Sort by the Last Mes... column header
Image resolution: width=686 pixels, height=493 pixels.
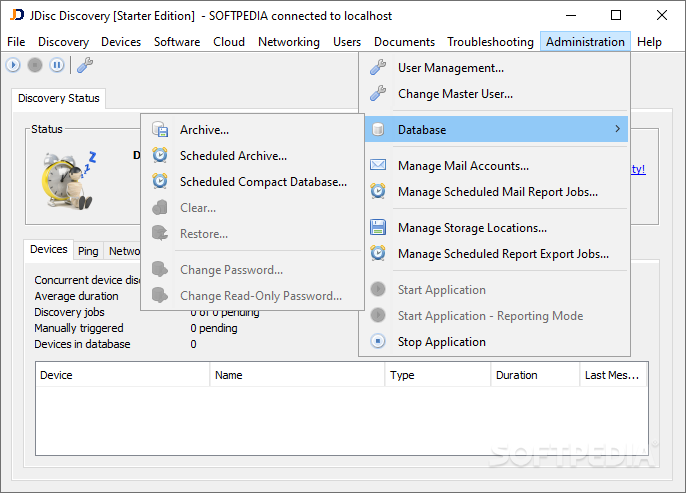pyautogui.click(x=613, y=375)
